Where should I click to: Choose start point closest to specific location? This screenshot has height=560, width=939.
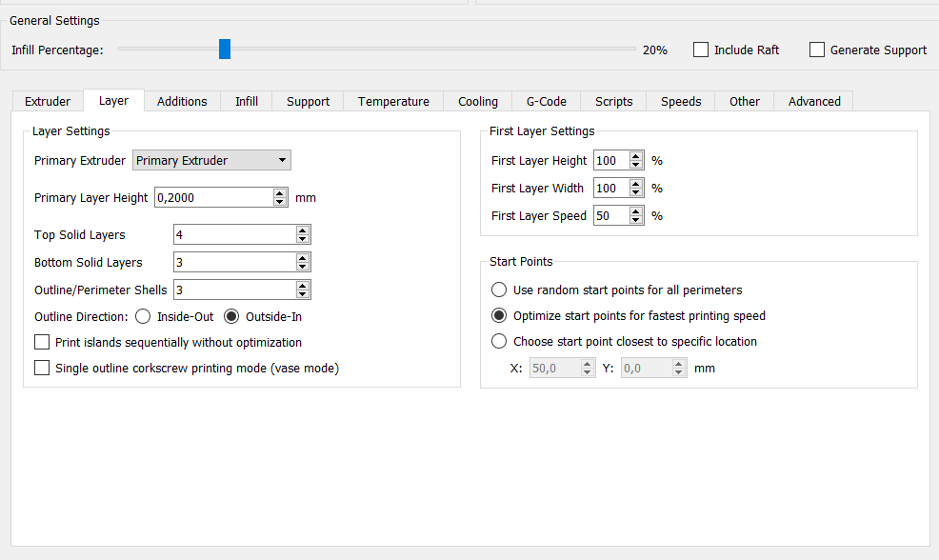(499, 341)
